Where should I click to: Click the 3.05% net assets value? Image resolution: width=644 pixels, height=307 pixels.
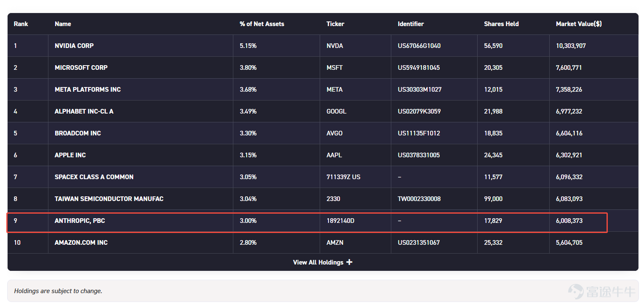pos(248,177)
